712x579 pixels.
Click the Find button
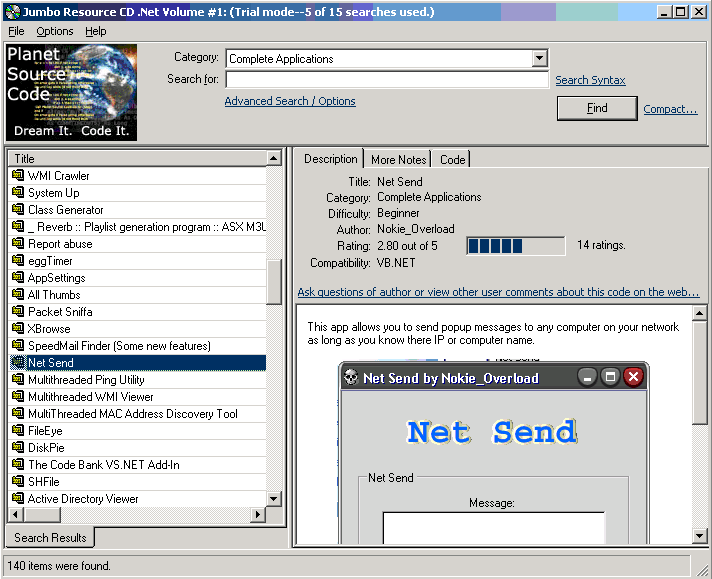[597, 108]
